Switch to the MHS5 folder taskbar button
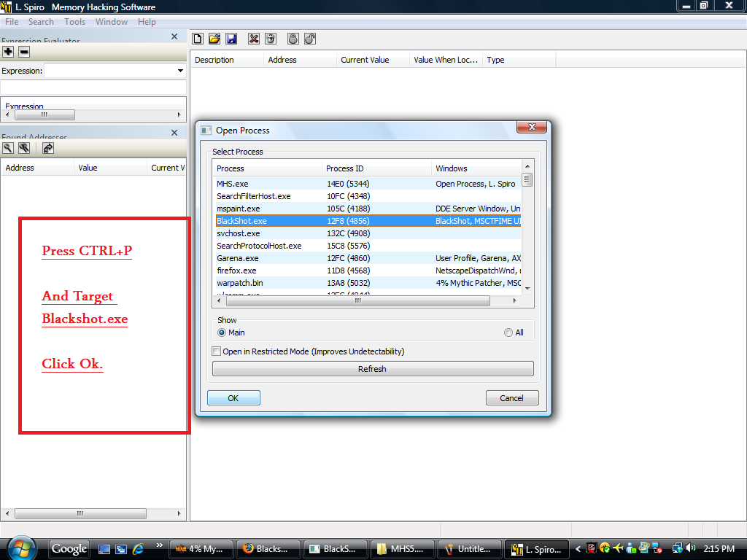This screenshot has height=560, width=747. click(x=402, y=549)
